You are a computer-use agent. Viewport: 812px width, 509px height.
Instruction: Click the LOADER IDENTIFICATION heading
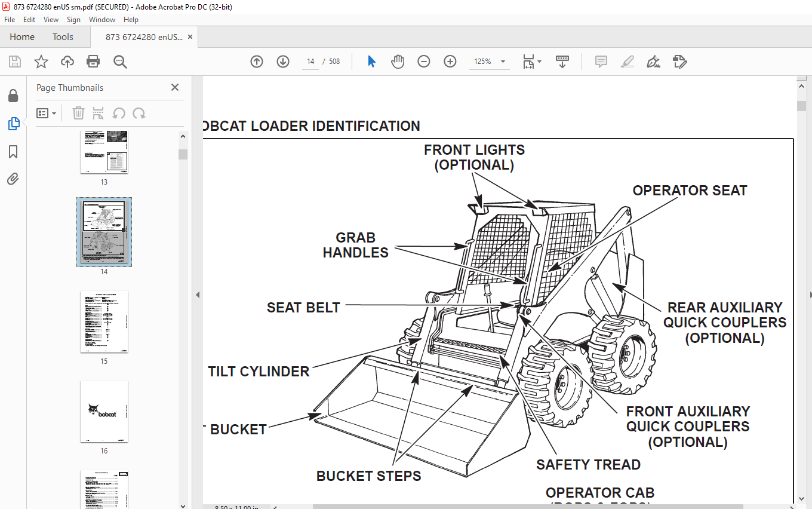tap(312, 126)
